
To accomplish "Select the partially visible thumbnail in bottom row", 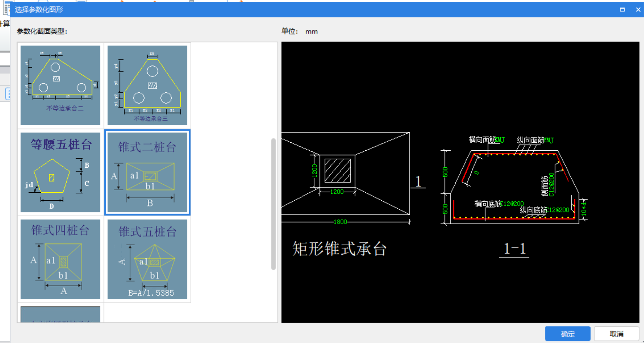I will click(x=60, y=315).
